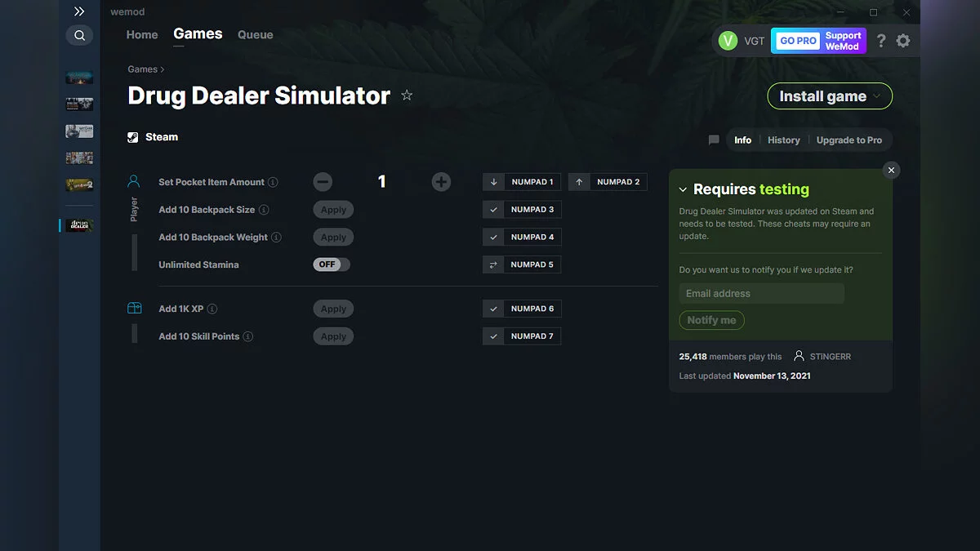This screenshot has height=551, width=980.
Task: Click the checkmark icon beside NUMPAD 7
Action: click(x=493, y=336)
